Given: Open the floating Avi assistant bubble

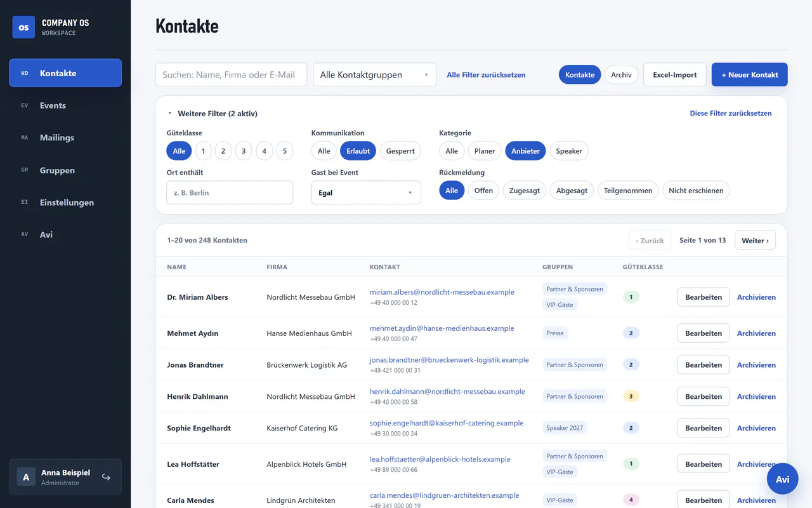Looking at the screenshot, I should pyautogui.click(x=782, y=479).
